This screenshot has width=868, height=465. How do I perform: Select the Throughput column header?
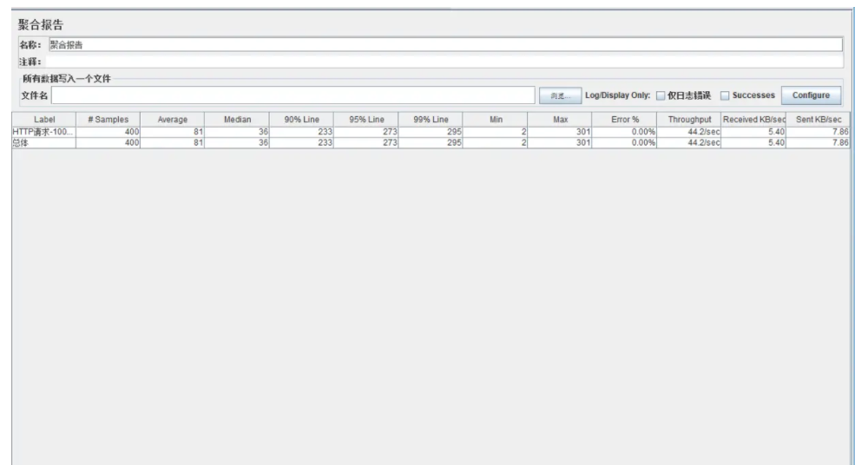click(x=689, y=120)
